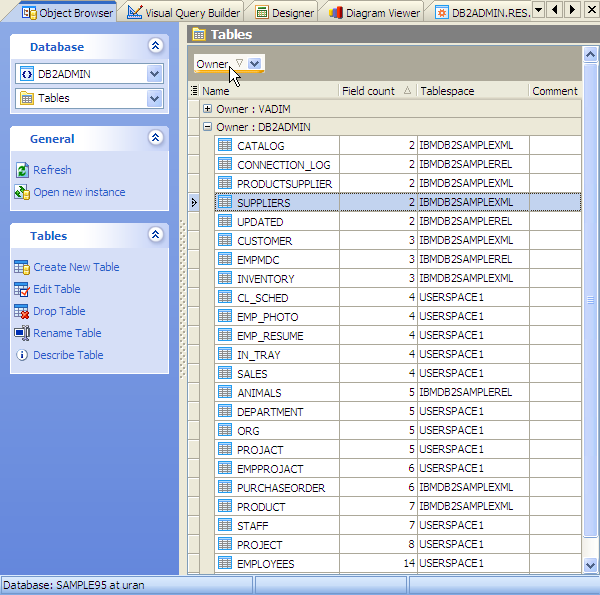This screenshot has width=600, height=595.
Task: Collapse the Database panel
Action: pyautogui.click(x=155, y=46)
